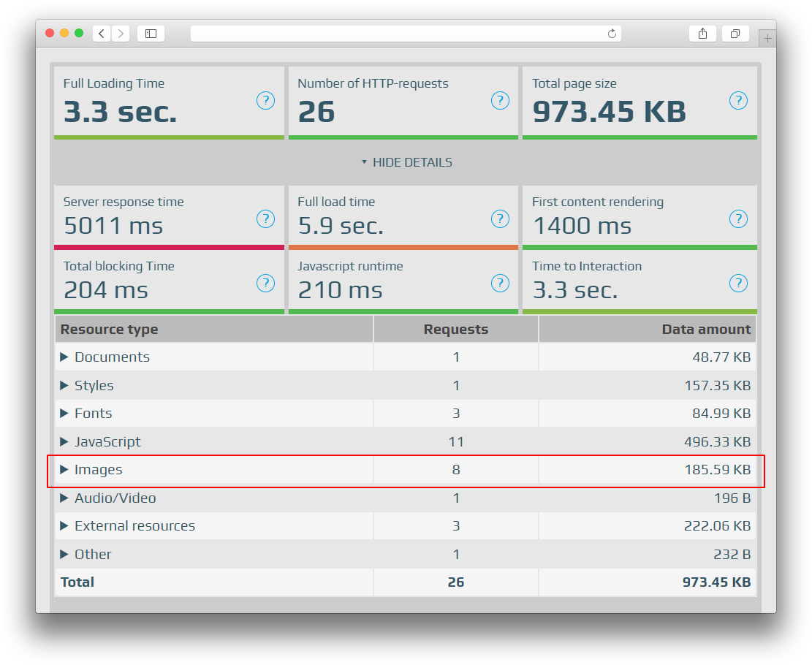Open help for Number of HTTP-requests
Image resolution: width=812 pixels, height=665 pixels.
click(x=500, y=101)
